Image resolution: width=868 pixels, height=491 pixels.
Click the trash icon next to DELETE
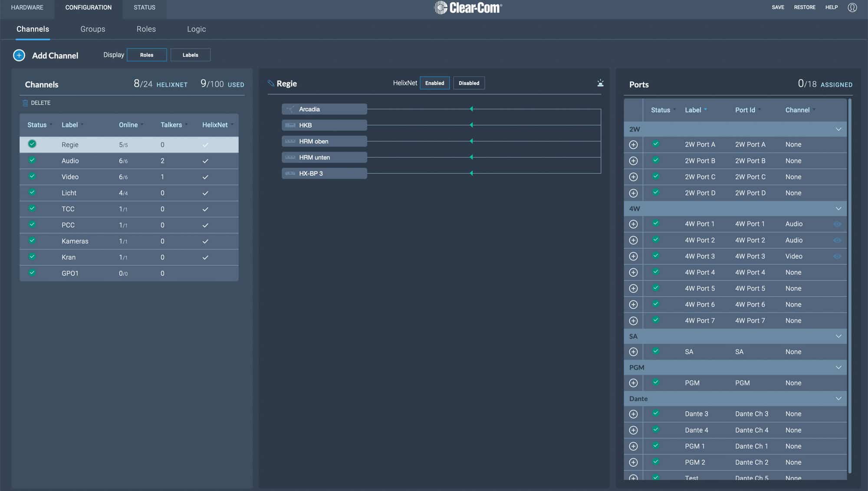point(25,103)
